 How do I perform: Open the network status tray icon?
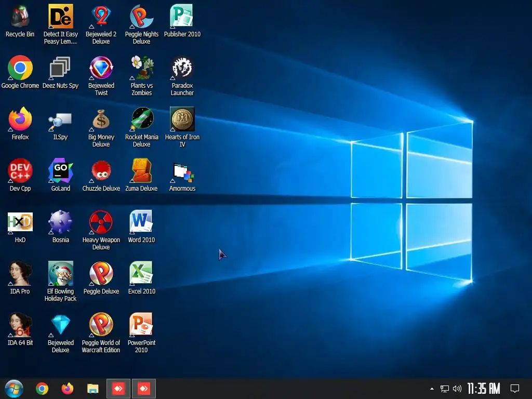tap(445, 389)
